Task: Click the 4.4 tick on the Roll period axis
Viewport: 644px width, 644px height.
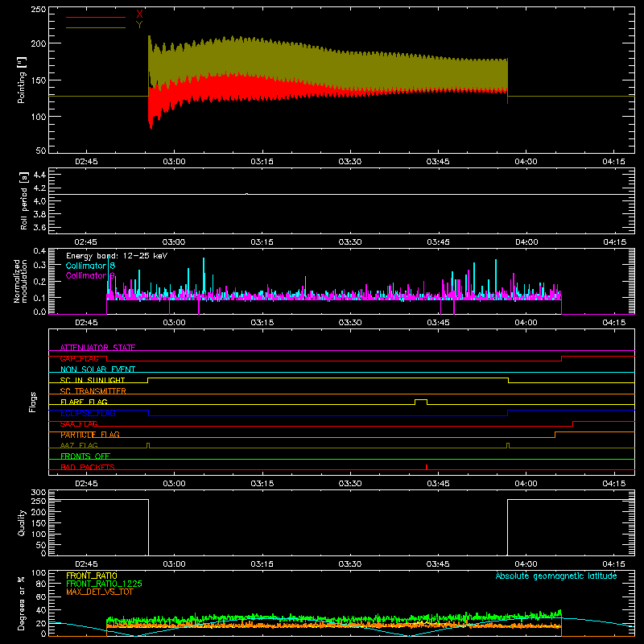Action: [39, 175]
